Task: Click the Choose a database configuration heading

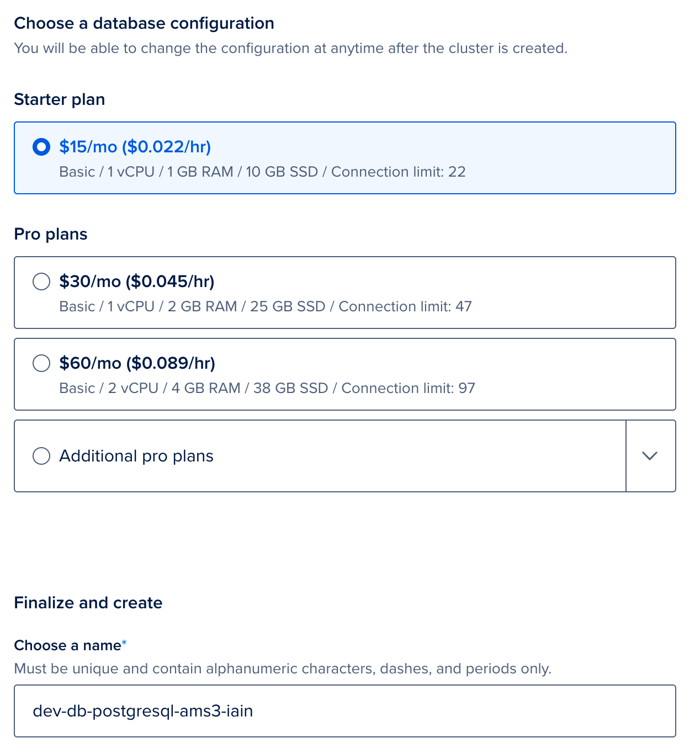Action: pos(144,23)
